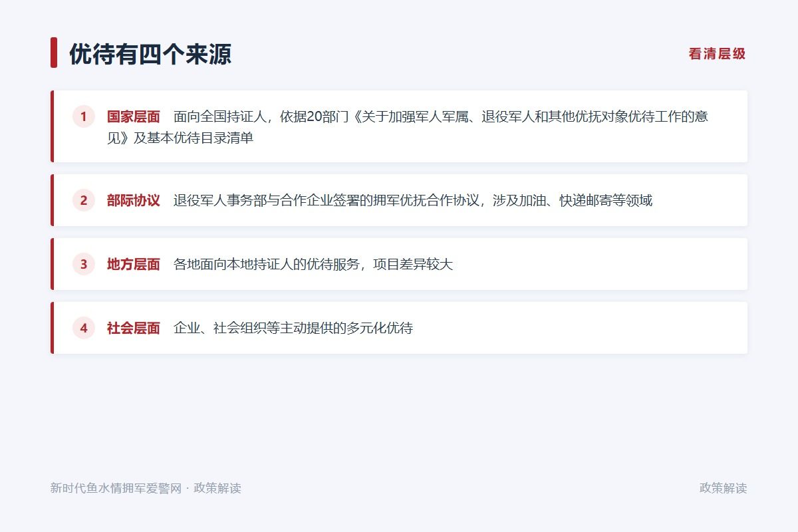
Task: Click the description starting 退役军人事务部与合作企业
Action: pyautogui.click(x=413, y=200)
